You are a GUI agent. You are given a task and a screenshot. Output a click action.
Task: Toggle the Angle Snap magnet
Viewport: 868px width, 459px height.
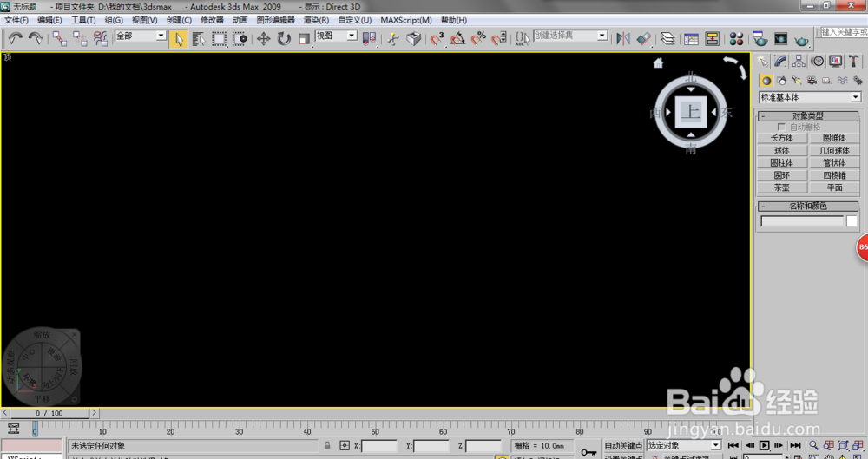click(x=457, y=39)
